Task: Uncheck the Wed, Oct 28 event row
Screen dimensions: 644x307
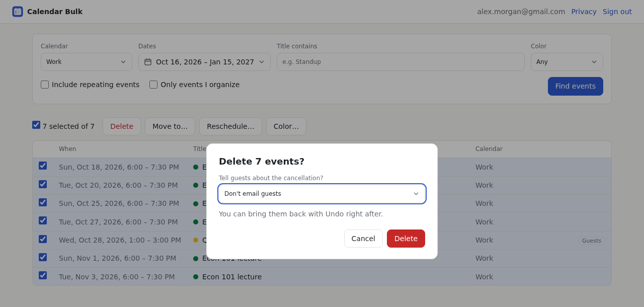Action: (43, 239)
